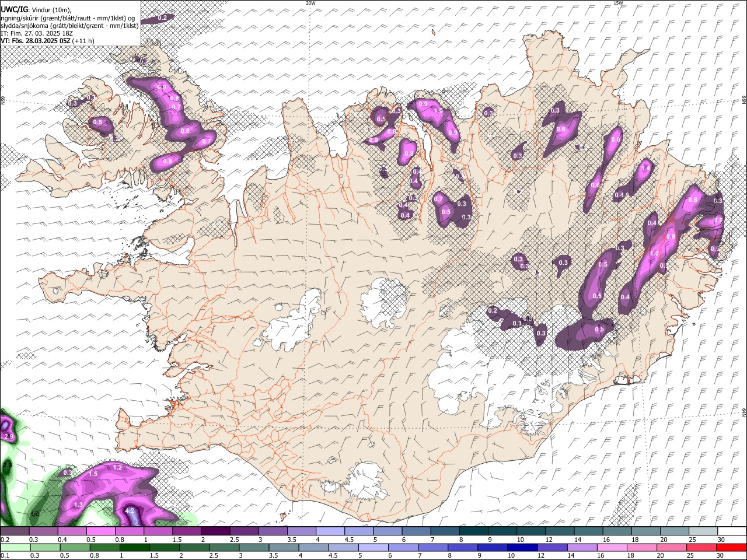The width and height of the screenshot is (747, 560).
Task: Pick the snow scale swatch labeled 14
Action: pos(589,531)
